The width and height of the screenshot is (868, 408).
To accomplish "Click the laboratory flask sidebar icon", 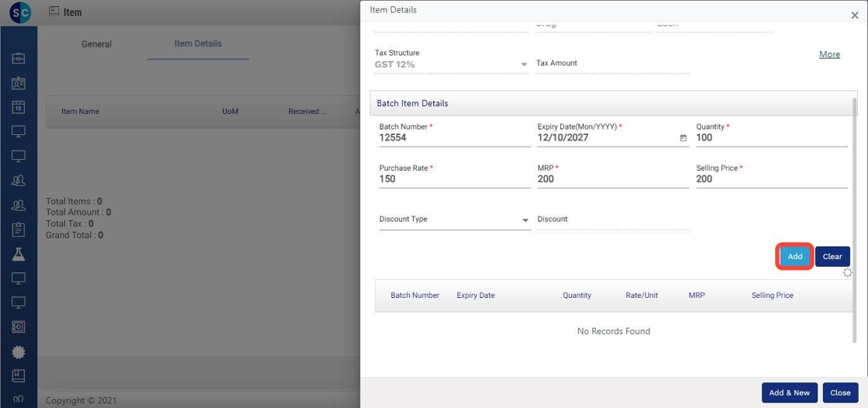I will click(19, 254).
